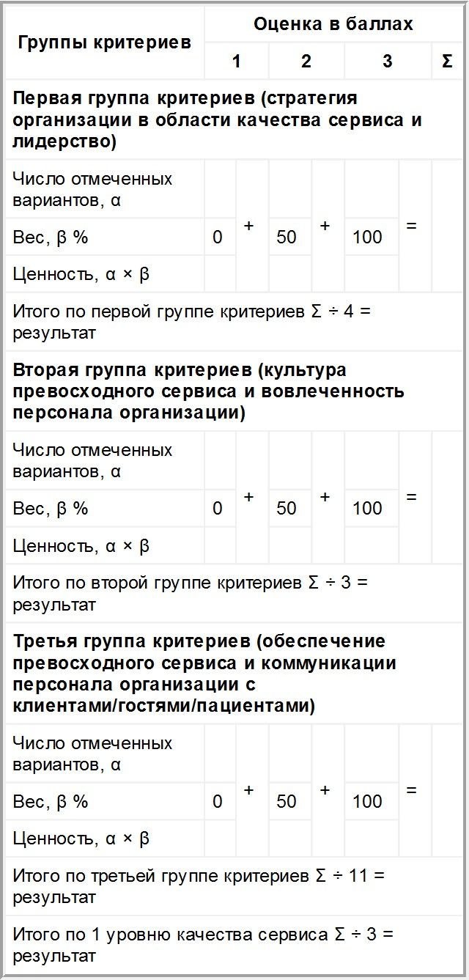This screenshot has height=980, width=469.
Task: Click weight value 0 in second group
Action: point(218,508)
